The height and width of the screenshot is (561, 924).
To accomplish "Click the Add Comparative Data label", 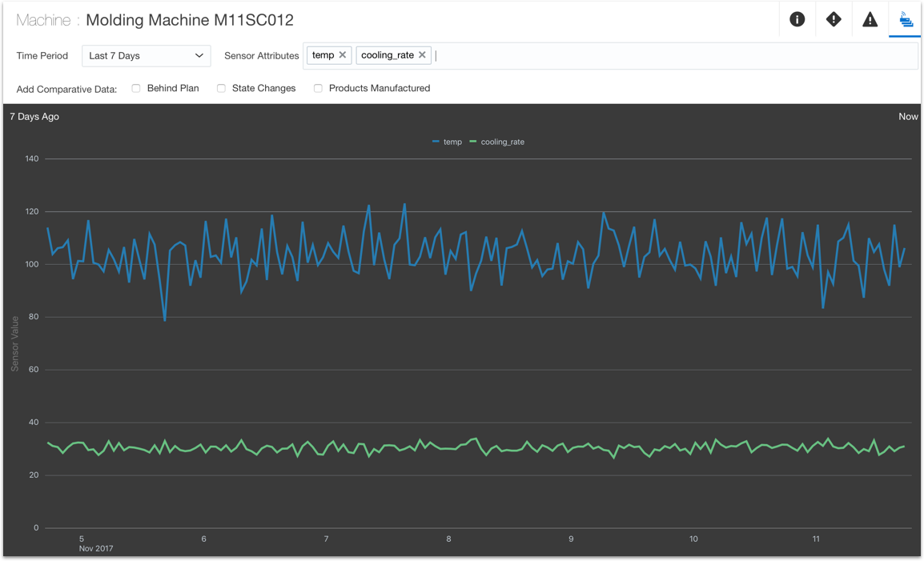I will pos(66,90).
